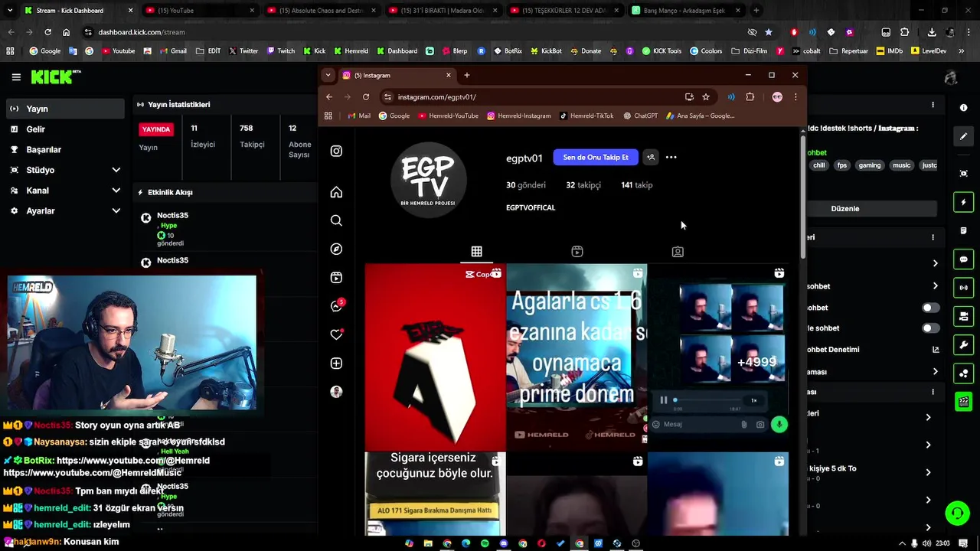
Task: Open the 'Agalarla cs 1.6' post thumbnail
Action: (577, 357)
